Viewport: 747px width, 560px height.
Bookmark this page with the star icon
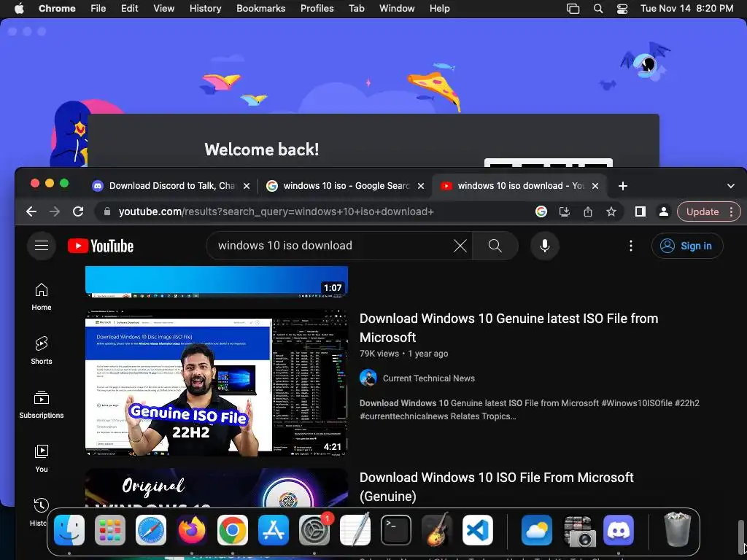(611, 211)
